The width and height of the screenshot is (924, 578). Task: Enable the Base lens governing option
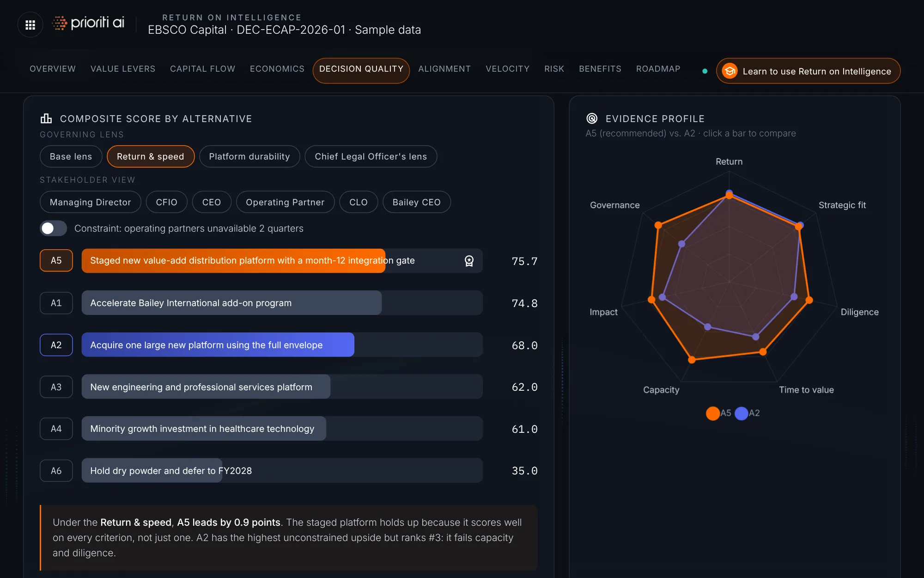[71, 156]
